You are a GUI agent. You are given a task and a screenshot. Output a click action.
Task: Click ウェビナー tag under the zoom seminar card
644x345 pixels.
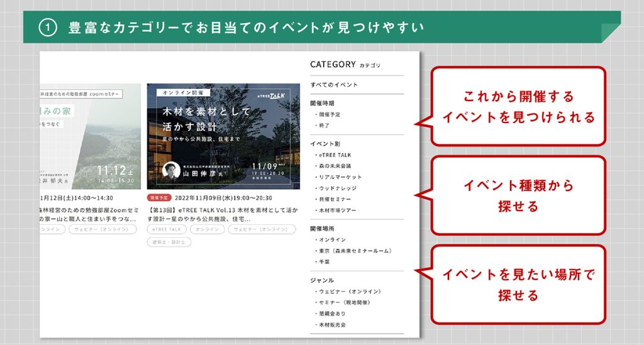pos(103,229)
